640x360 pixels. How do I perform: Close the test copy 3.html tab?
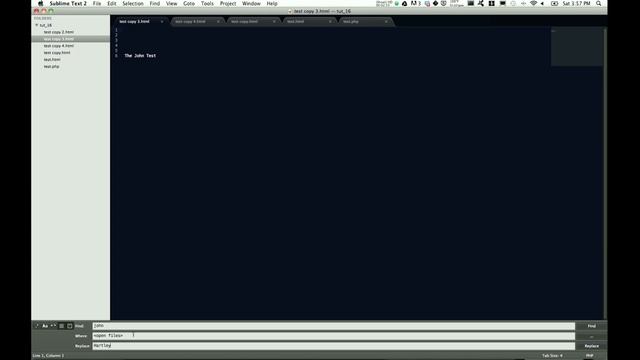(162, 21)
